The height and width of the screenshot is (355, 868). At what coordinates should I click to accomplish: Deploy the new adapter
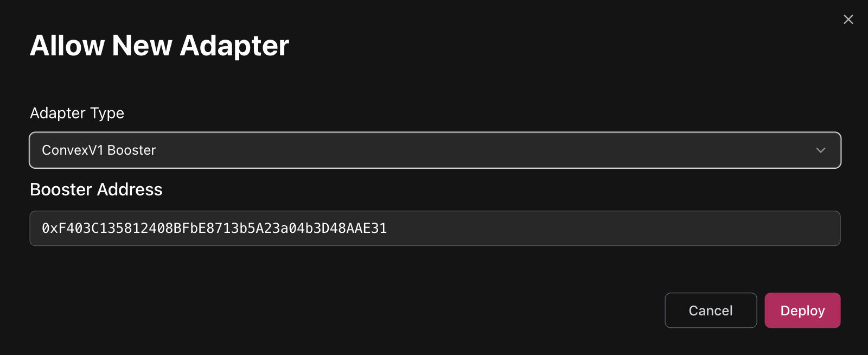(802, 310)
